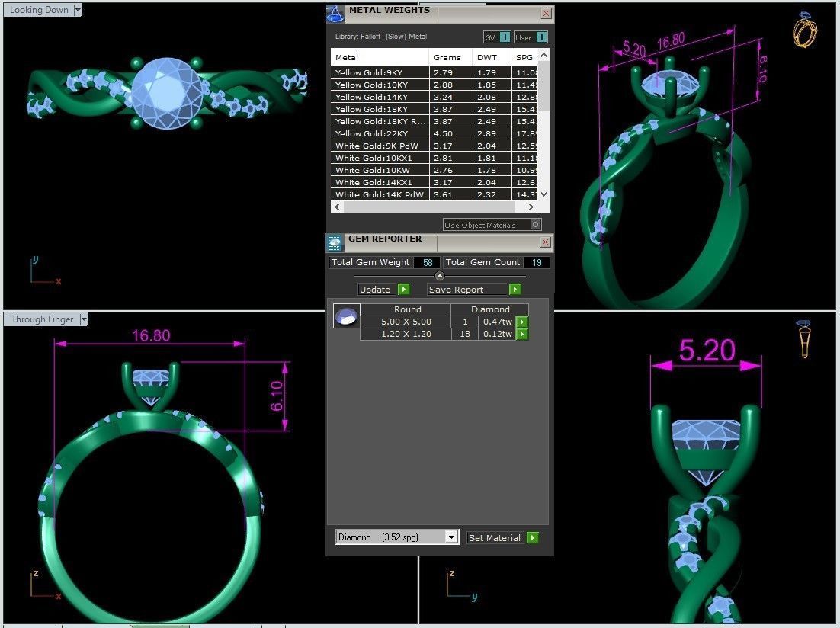Close the Gem Reporter panel
Screen dimensions: 840x628
point(545,242)
